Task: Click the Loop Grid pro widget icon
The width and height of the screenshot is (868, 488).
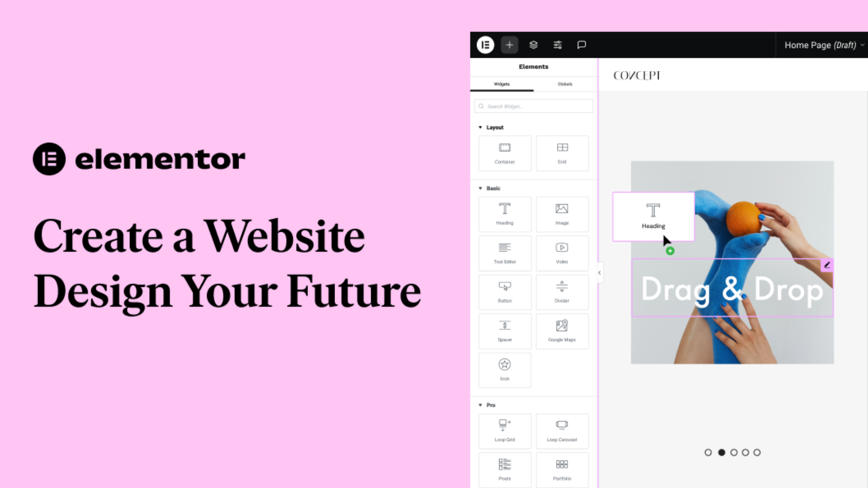Action: tap(505, 429)
